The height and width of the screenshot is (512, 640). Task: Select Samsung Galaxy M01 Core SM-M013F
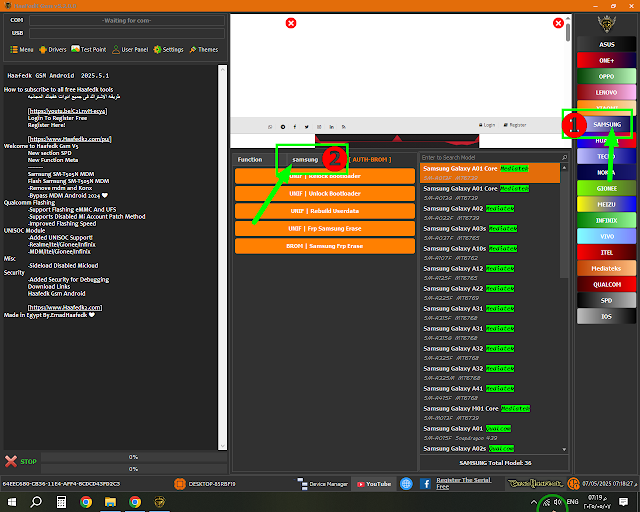(490, 413)
